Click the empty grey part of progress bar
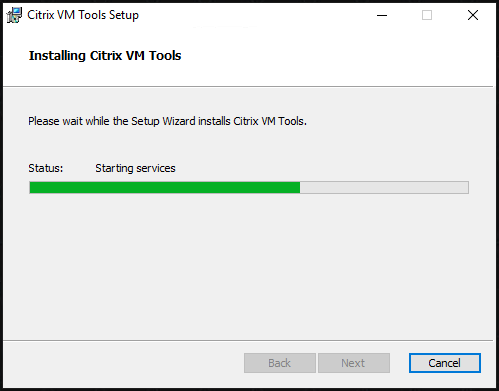Image resolution: width=499 pixels, height=391 pixels. click(384, 188)
